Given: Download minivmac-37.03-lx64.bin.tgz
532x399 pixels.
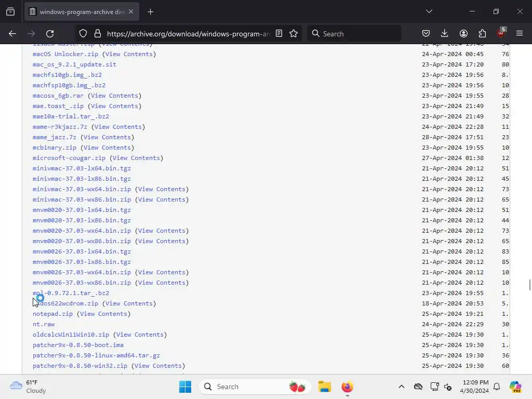Looking at the screenshot, I should click(82, 168).
